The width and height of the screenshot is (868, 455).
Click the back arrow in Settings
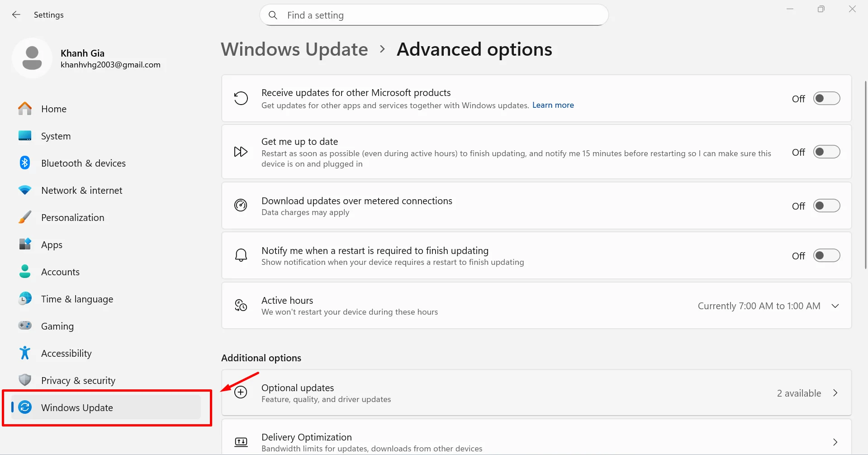(16, 15)
